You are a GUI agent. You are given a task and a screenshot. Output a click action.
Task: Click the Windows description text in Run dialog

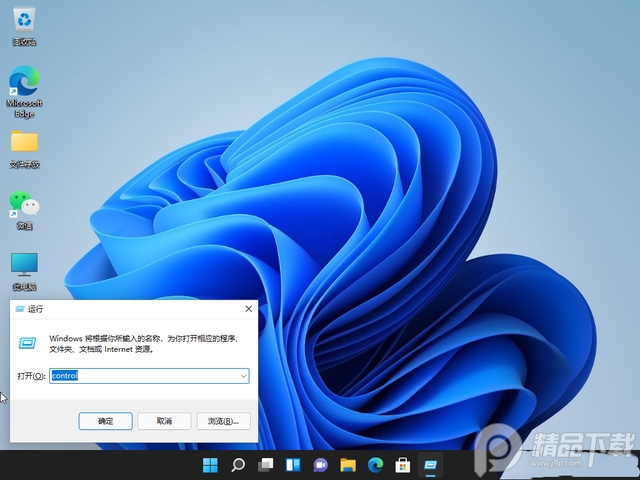coord(144,344)
